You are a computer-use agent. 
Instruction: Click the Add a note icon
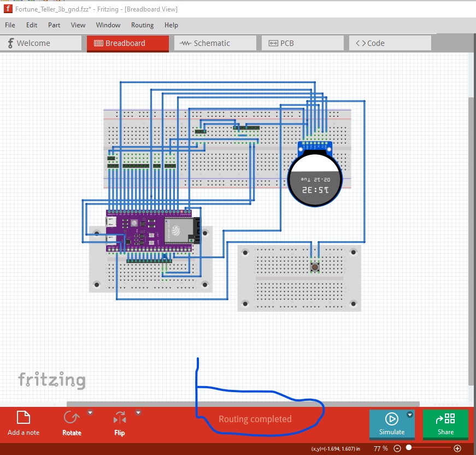23,418
